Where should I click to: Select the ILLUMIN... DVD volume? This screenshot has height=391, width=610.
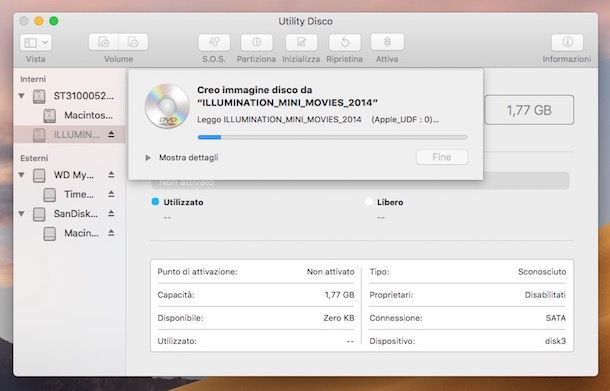69,135
